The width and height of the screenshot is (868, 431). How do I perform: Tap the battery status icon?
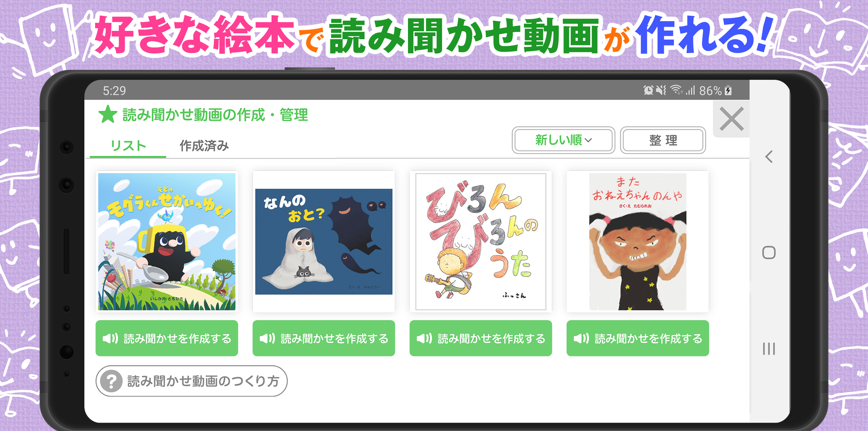(x=728, y=91)
